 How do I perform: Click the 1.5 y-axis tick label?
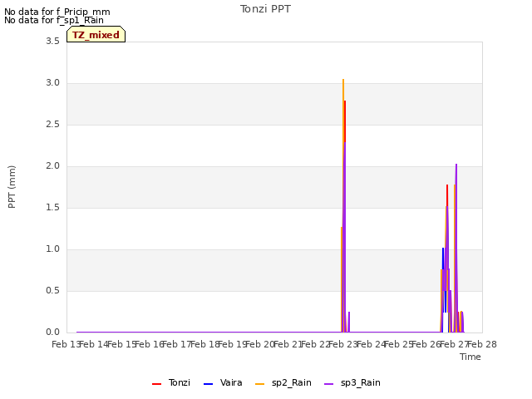pyautogui.click(x=52, y=208)
